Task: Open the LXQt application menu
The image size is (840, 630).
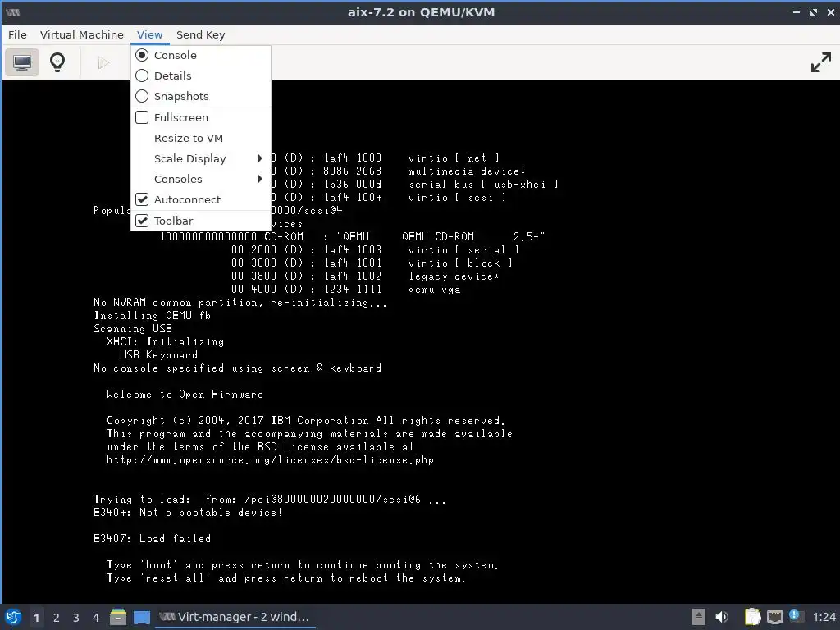Action: pos(13,617)
